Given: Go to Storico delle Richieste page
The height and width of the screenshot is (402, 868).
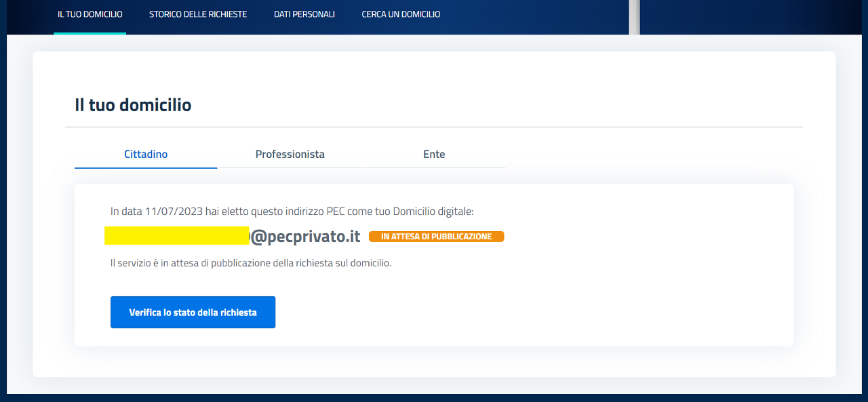Looking at the screenshot, I should point(198,14).
